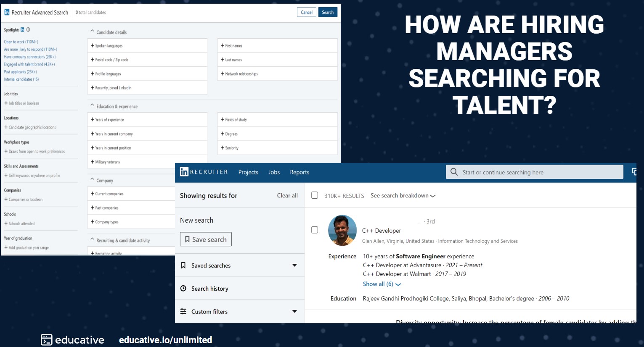This screenshot has width=644, height=347.
Task: Click the bookmark icon on Save search button
Action: point(187,239)
